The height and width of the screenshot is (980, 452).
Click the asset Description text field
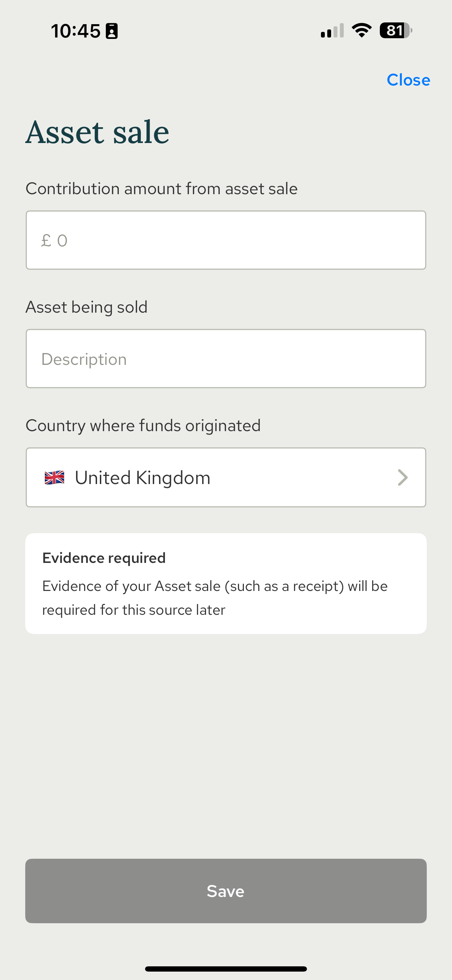(226, 359)
